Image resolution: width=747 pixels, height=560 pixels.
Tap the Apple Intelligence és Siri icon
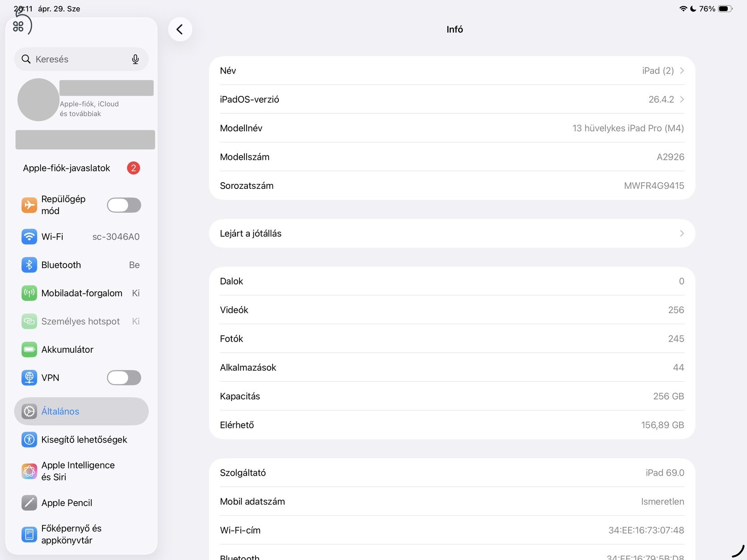coord(29,471)
